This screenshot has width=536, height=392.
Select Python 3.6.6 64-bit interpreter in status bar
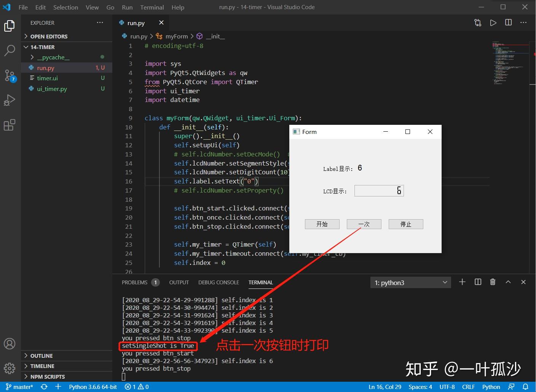click(x=93, y=387)
